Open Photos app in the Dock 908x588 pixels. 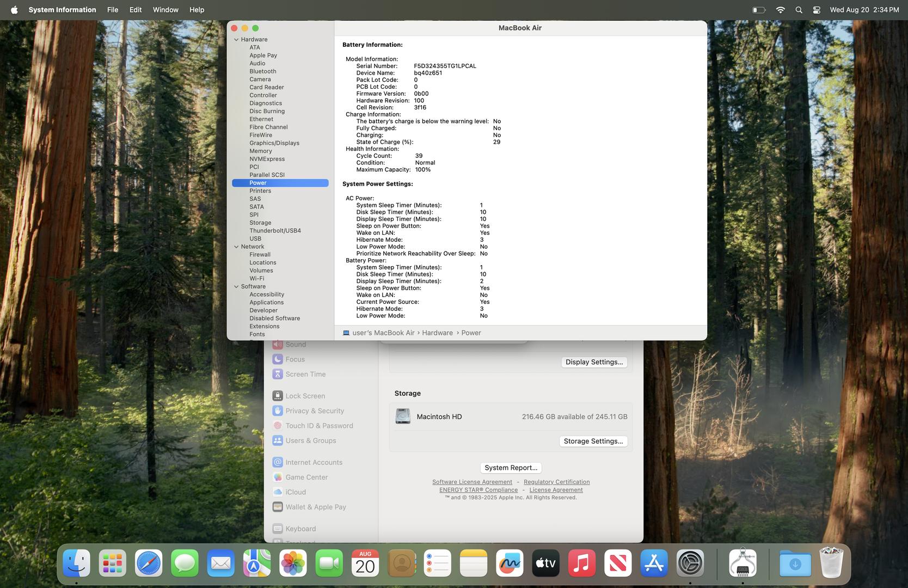293,563
